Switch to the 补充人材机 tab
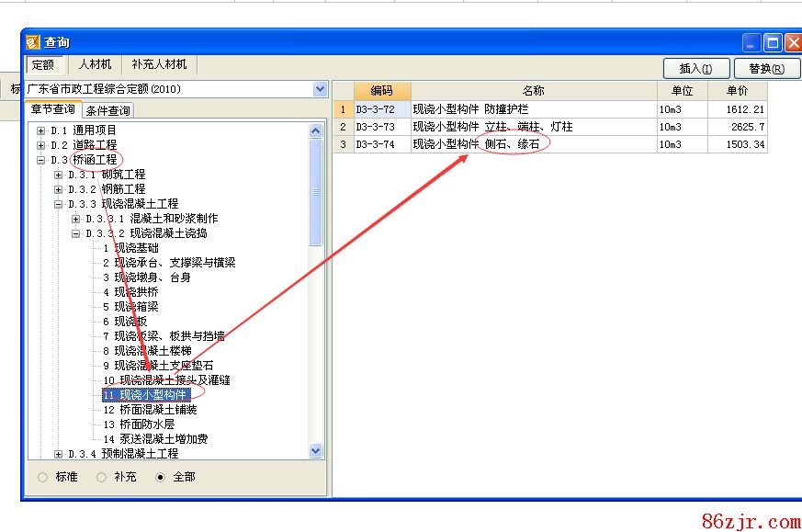Viewport: 802px width, 532px height. click(x=159, y=65)
